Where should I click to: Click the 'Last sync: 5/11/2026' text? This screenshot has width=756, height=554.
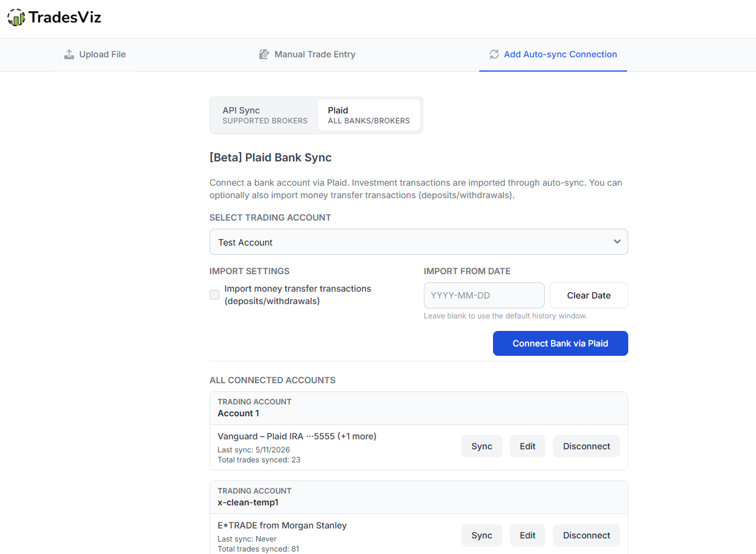(x=254, y=450)
